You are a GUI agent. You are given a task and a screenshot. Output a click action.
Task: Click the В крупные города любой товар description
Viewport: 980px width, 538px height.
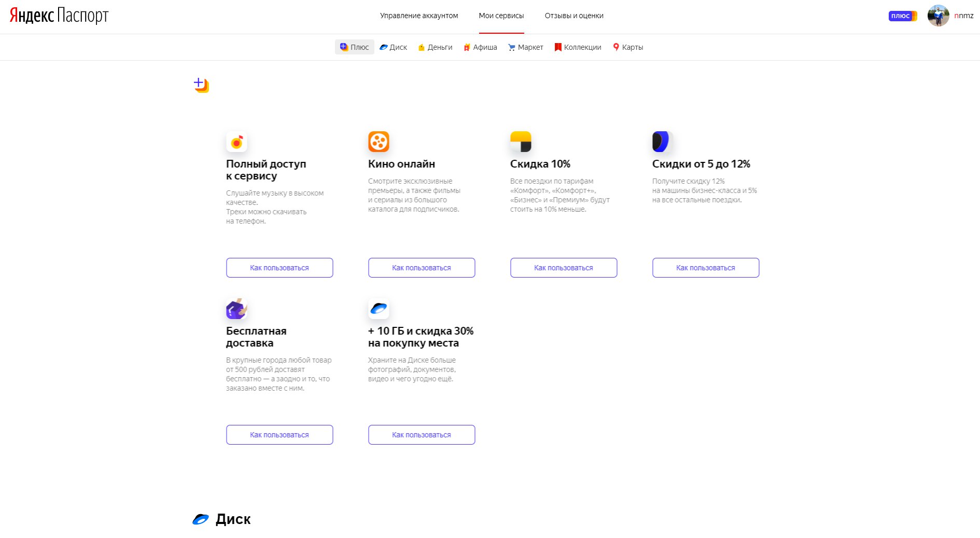(x=278, y=374)
